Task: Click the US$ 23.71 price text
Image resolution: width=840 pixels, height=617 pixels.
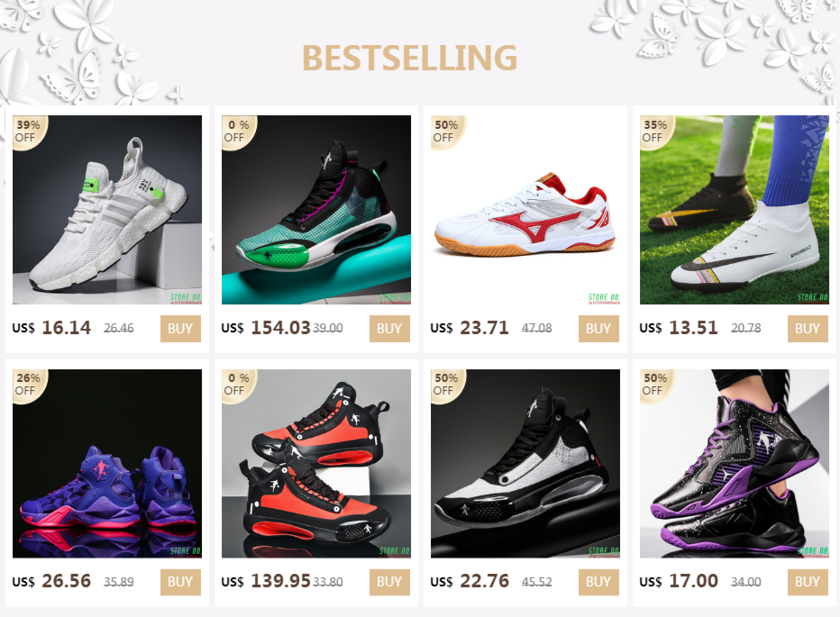Action: click(470, 328)
